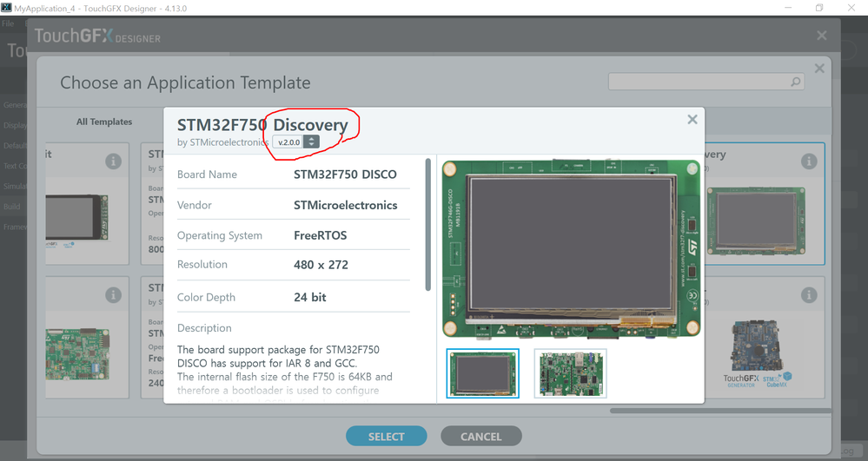Screen dimensions: 868x461
Task: Click the TouchGFX app icon in title bar
Action: 6,8
